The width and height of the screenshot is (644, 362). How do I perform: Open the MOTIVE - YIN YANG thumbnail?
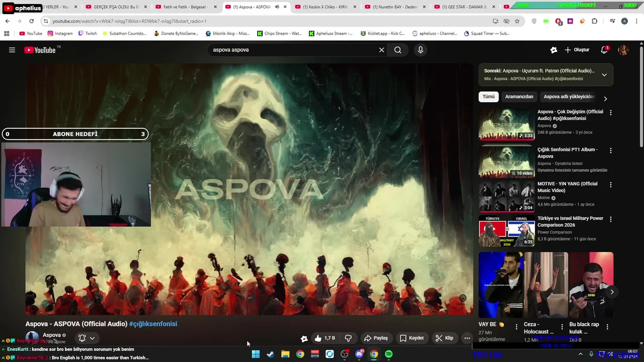tap(507, 197)
